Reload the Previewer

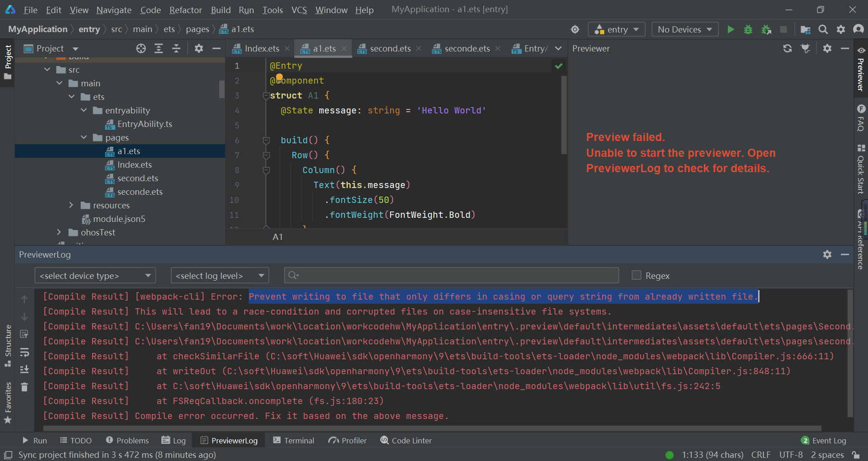click(788, 48)
